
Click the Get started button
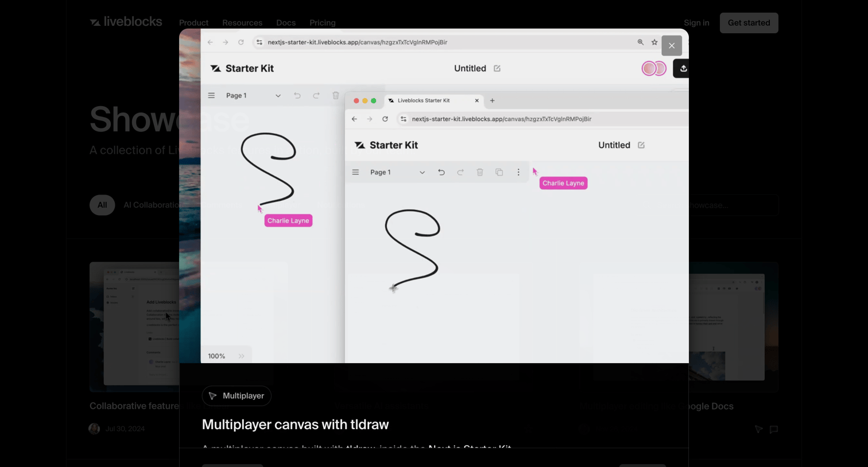(x=749, y=23)
